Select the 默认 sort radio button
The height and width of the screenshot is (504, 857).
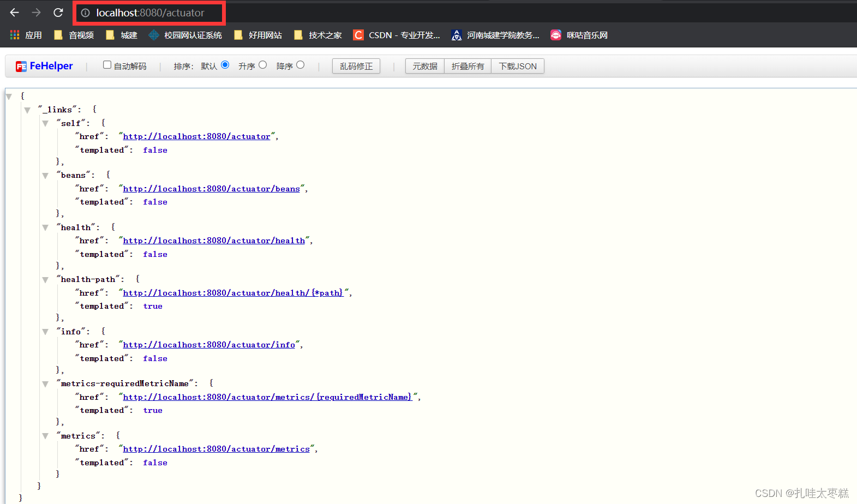225,65
